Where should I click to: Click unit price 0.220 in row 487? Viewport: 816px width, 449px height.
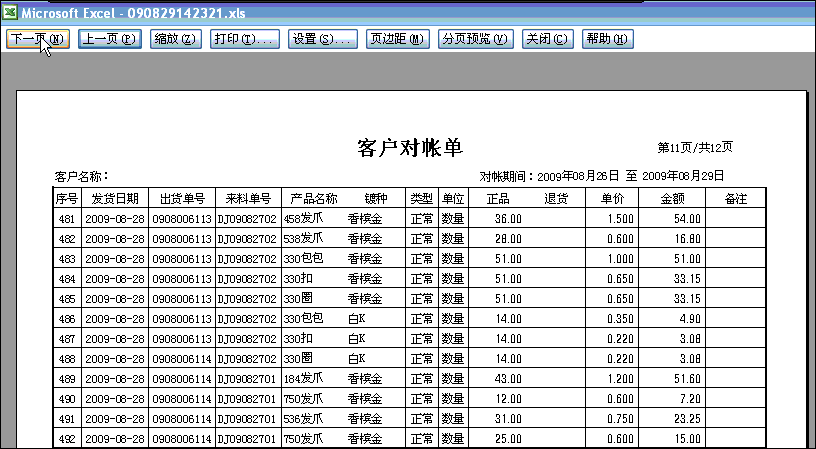point(620,339)
